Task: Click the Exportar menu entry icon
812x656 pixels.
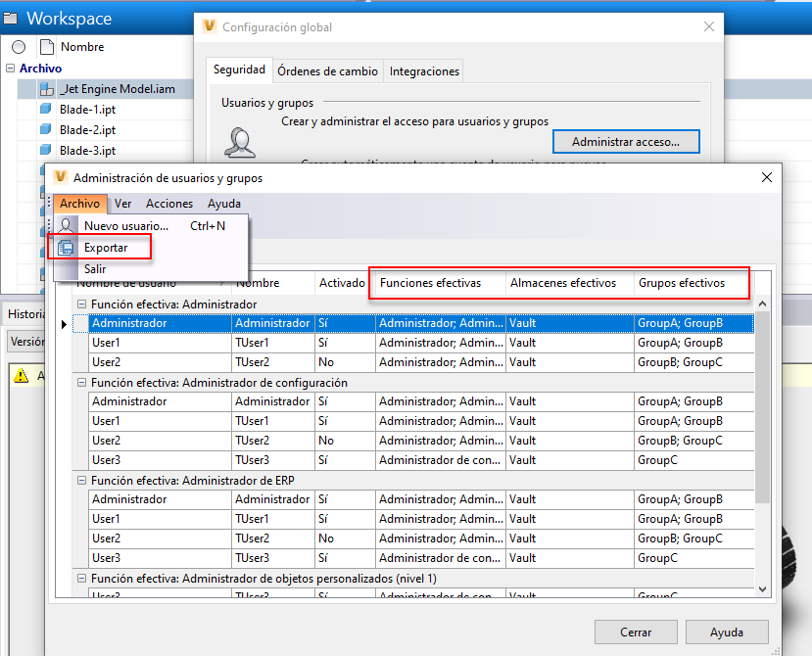Action: (x=66, y=248)
